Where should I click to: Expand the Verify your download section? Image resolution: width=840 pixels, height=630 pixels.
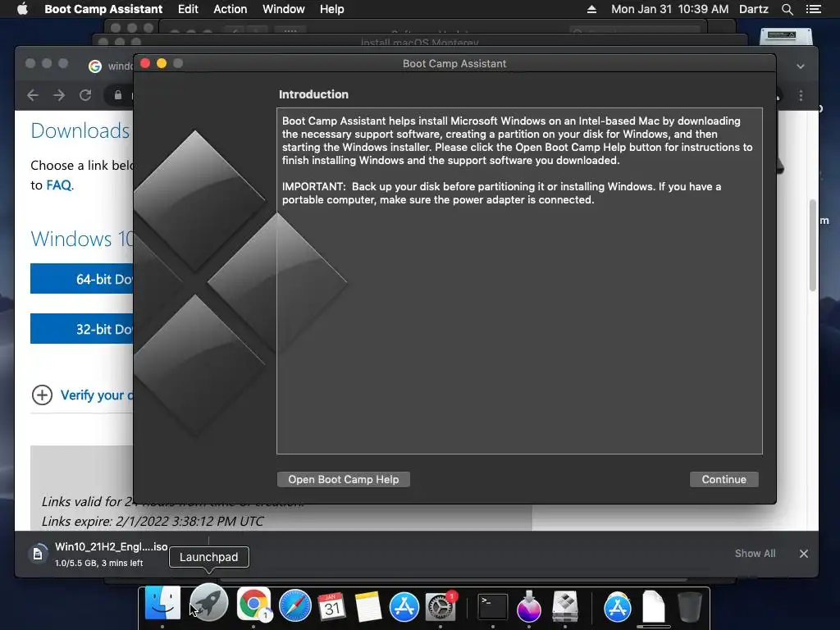[42, 395]
